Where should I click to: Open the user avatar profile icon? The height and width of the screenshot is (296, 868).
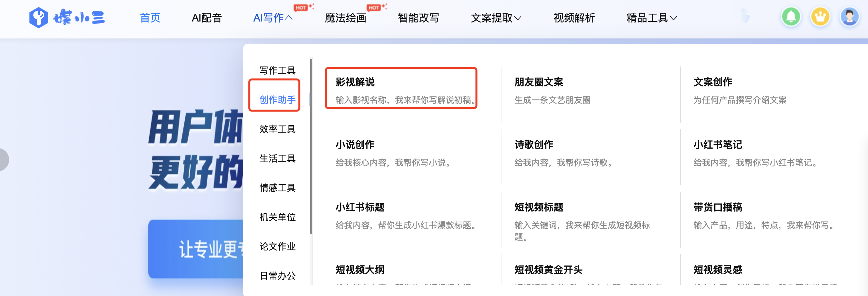click(x=849, y=17)
